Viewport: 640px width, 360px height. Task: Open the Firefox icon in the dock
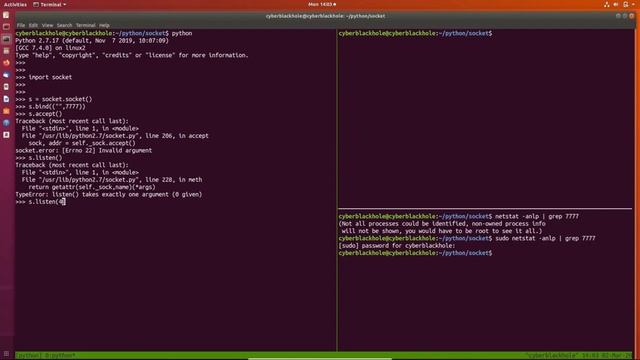[6, 63]
